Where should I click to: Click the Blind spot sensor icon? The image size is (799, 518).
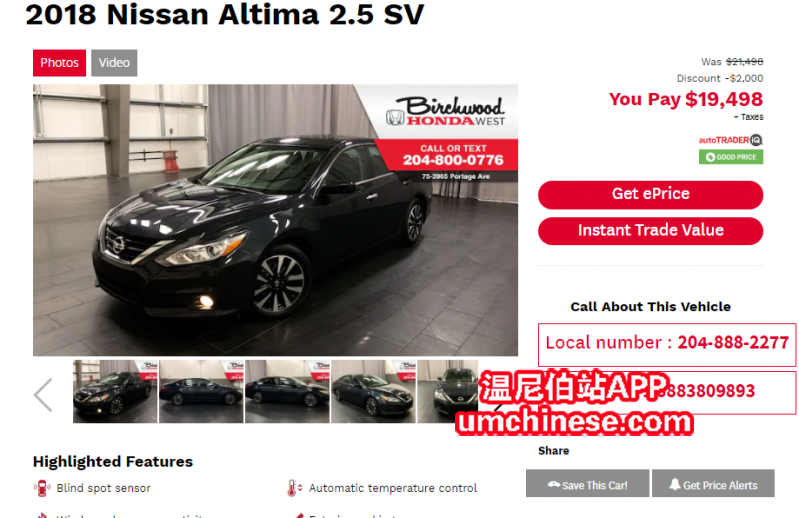(42, 488)
